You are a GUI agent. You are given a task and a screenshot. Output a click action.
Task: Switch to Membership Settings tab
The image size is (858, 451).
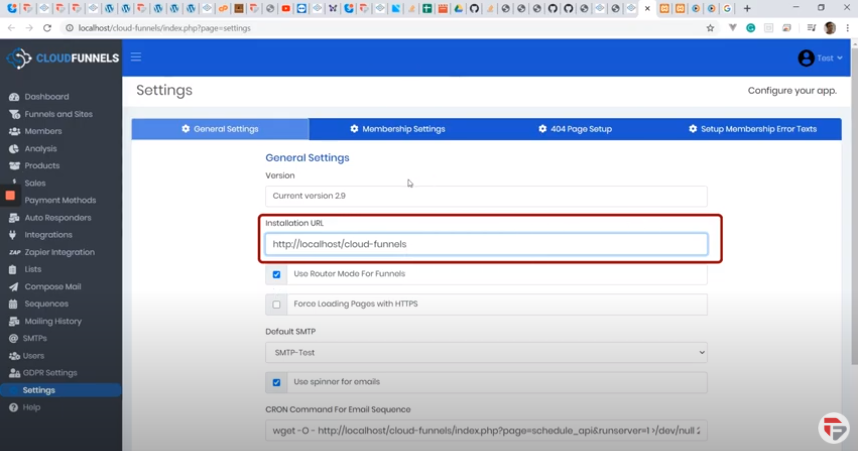pyautogui.click(x=397, y=129)
